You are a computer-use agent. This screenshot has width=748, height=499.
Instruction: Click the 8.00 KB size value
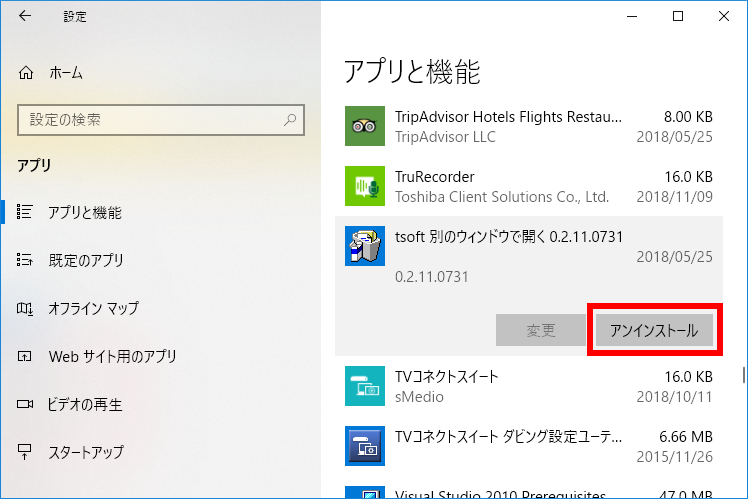pyautogui.click(x=688, y=117)
